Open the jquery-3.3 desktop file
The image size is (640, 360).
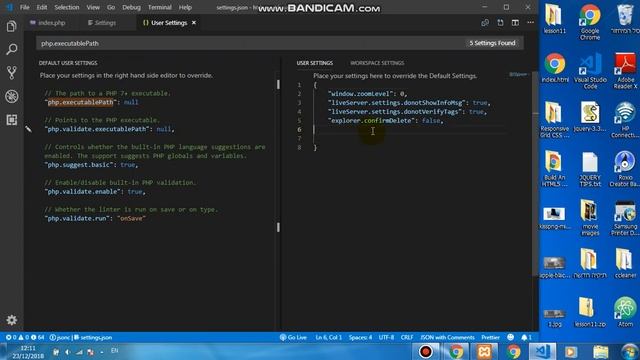tap(590, 117)
